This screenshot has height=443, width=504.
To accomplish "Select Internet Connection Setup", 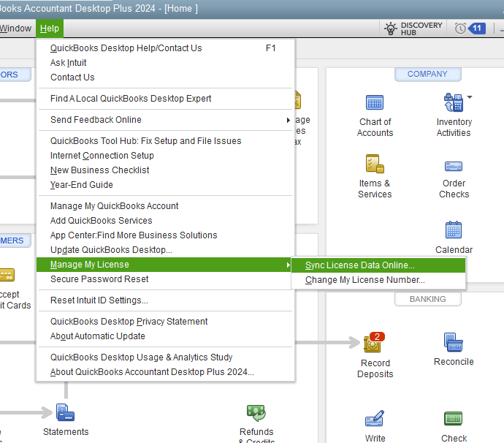I will (165, 156).
